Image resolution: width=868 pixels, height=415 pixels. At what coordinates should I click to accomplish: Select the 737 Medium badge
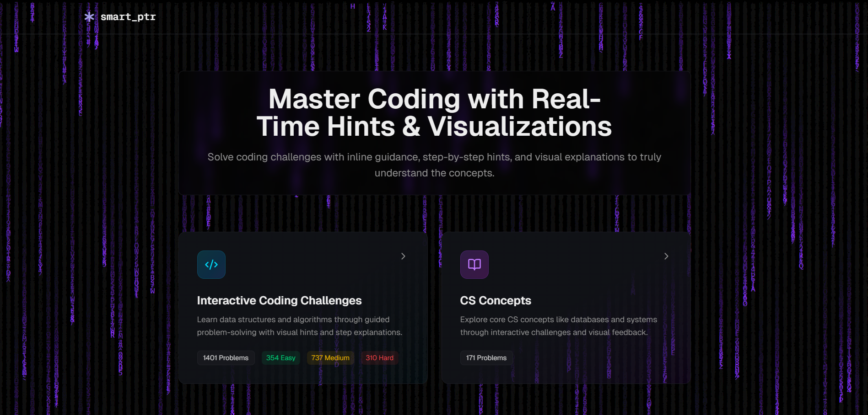(330, 358)
